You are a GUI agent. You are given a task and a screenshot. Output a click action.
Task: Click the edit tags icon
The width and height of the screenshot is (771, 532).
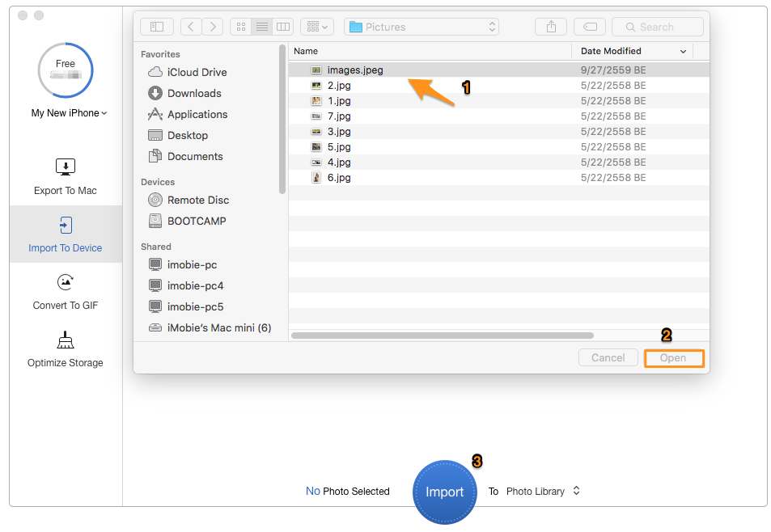tap(591, 27)
